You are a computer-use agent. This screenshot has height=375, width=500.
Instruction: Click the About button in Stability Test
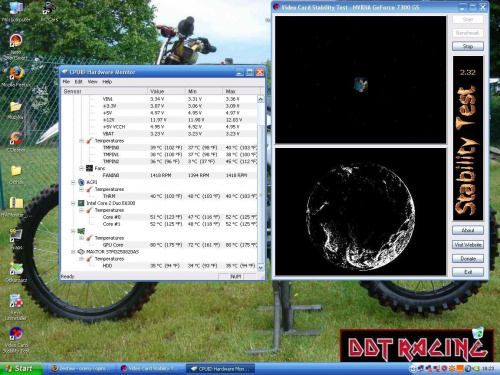[x=468, y=230]
